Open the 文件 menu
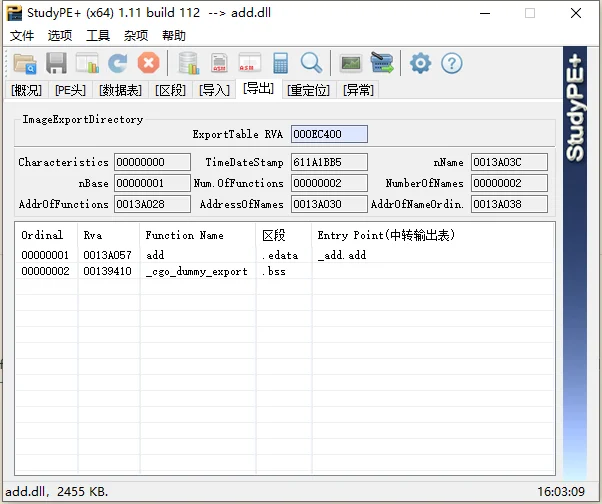Image resolution: width=602 pixels, height=504 pixels. click(x=22, y=36)
